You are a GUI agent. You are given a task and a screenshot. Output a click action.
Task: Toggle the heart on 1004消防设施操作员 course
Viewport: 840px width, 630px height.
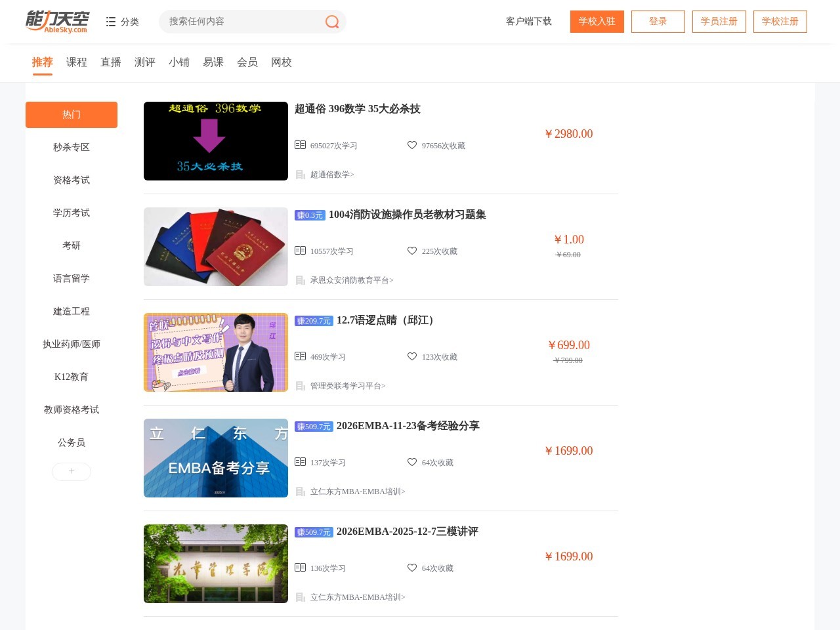click(412, 250)
